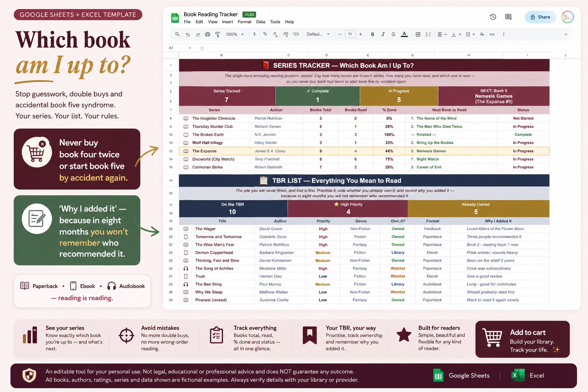588x392 pixels.
Task: Increase the font size with plus
Action: pos(361,34)
